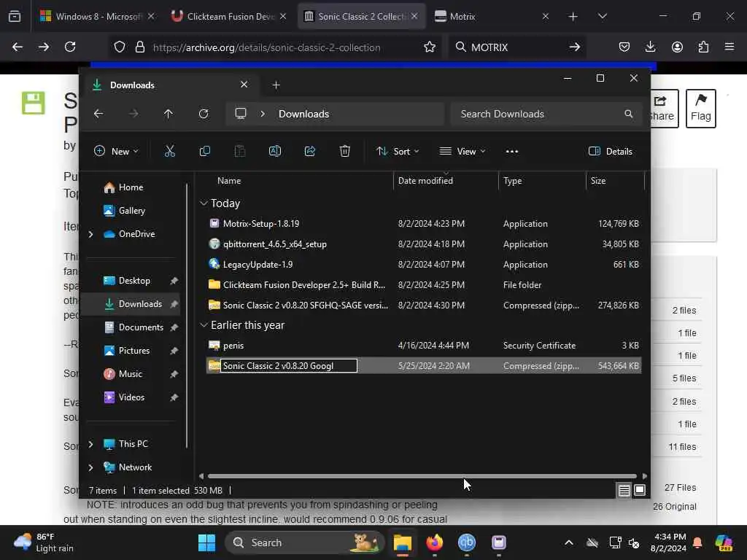Delete the selected file with trash icon
Viewport: 747px width, 560px height.
(x=345, y=152)
